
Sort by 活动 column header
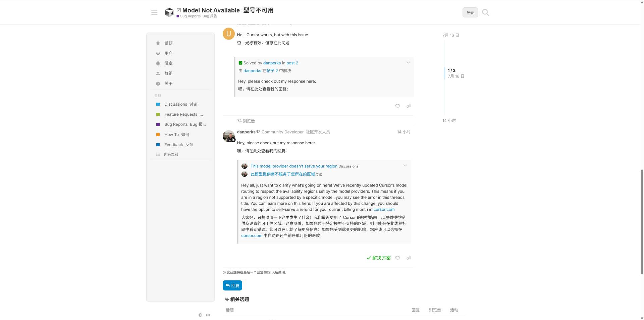point(454,310)
